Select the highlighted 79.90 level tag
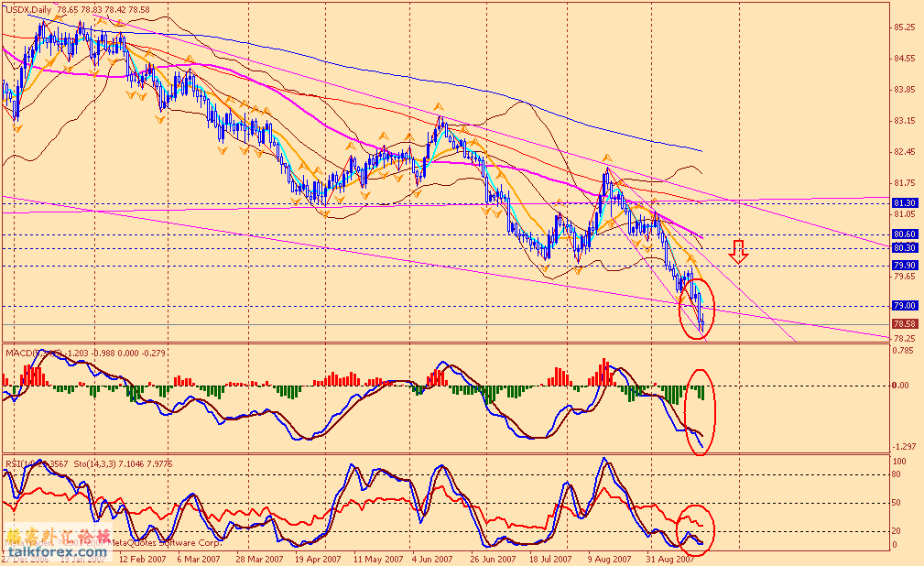The image size is (924, 566). tap(905, 266)
